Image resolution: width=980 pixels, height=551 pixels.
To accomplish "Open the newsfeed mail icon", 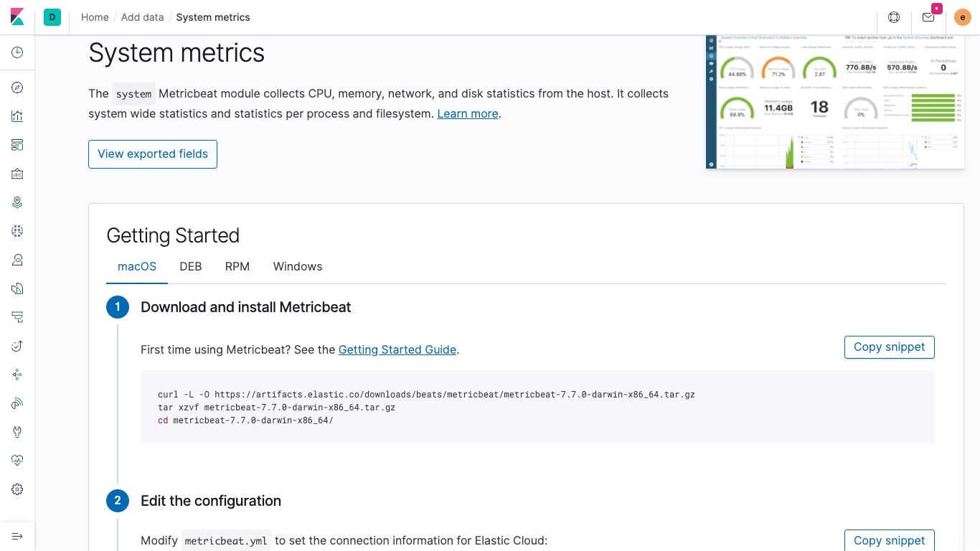I will [x=928, y=17].
